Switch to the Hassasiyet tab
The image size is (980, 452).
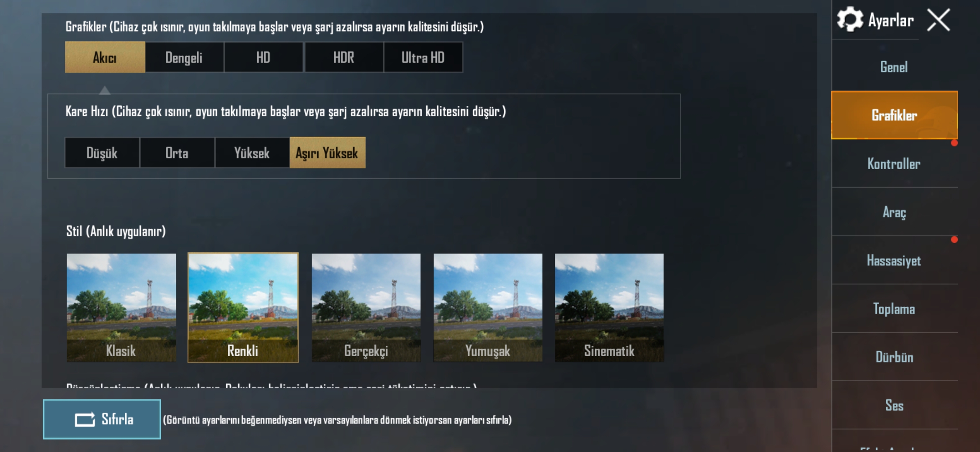[894, 260]
